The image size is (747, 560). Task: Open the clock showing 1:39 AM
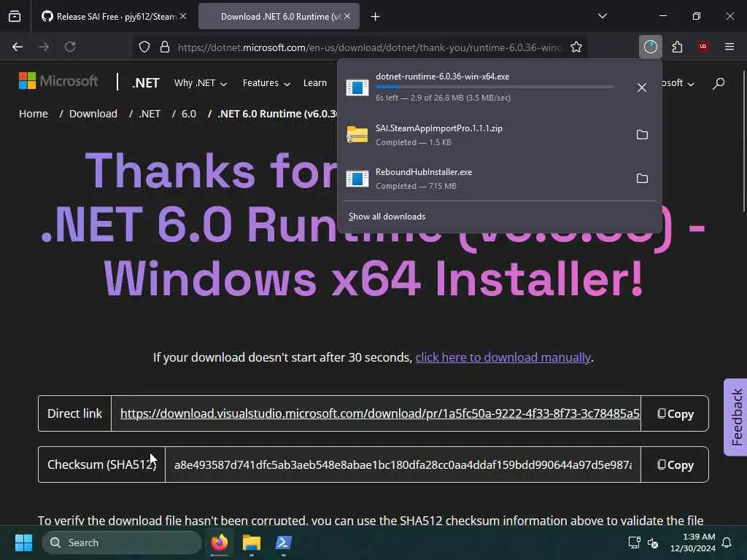(x=692, y=542)
